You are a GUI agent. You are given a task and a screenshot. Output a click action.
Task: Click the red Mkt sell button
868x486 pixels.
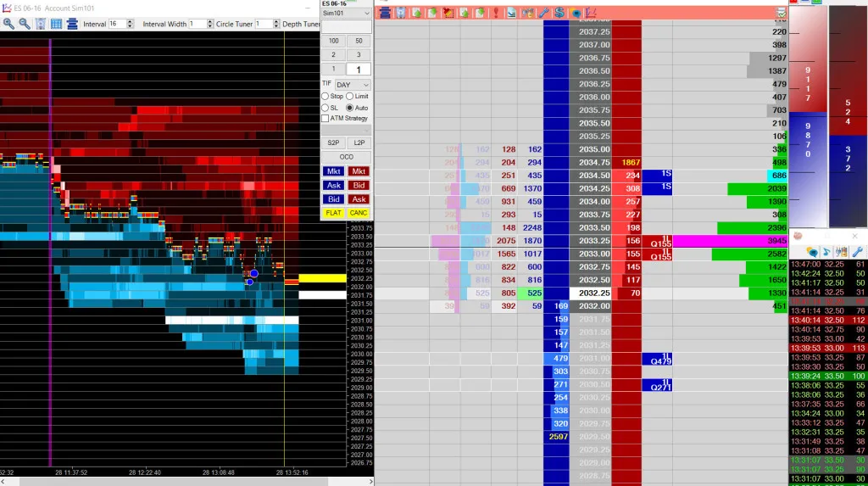click(x=359, y=171)
